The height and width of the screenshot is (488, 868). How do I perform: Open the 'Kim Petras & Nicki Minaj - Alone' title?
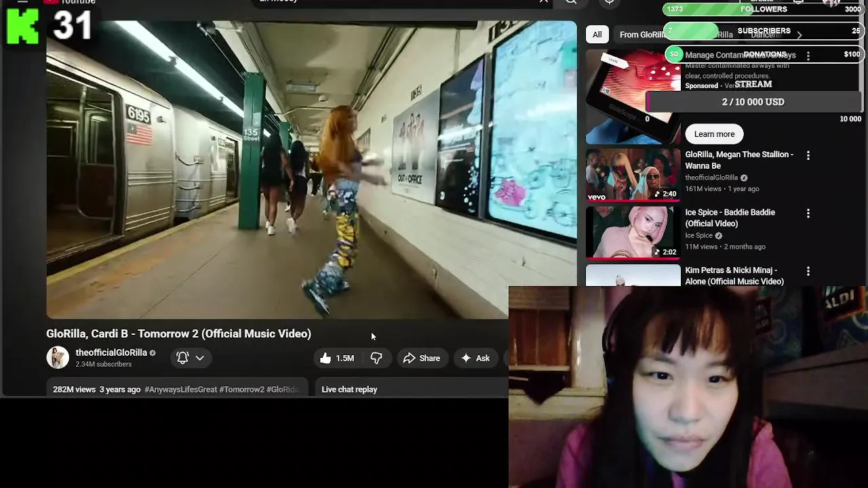(734, 275)
